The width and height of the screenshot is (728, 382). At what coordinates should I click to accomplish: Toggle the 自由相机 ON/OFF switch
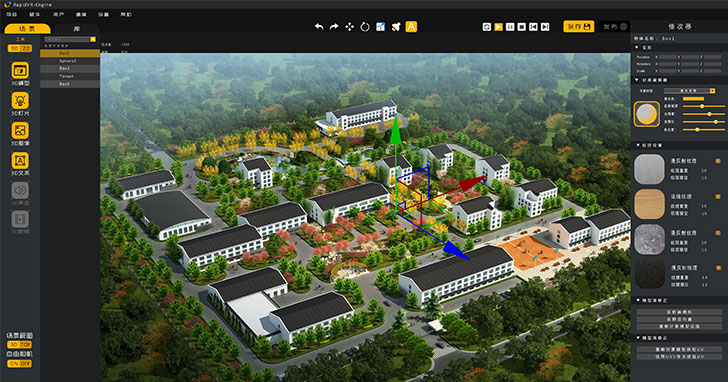(20, 363)
